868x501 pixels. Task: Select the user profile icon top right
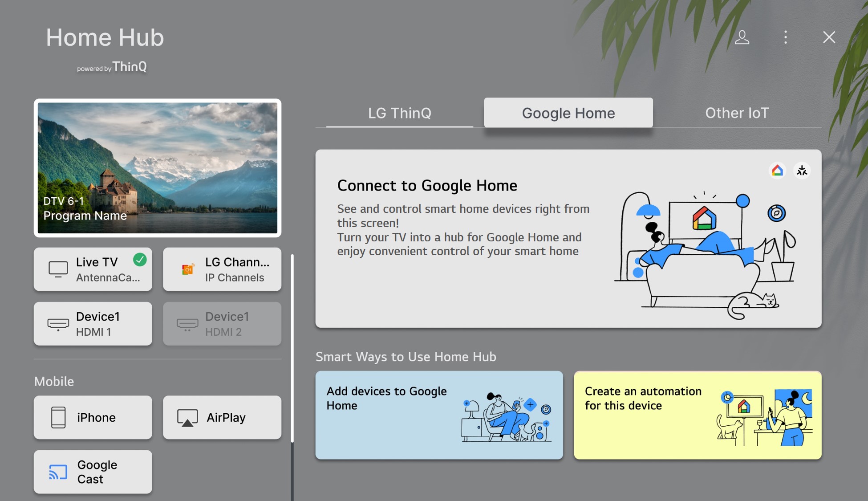(742, 37)
